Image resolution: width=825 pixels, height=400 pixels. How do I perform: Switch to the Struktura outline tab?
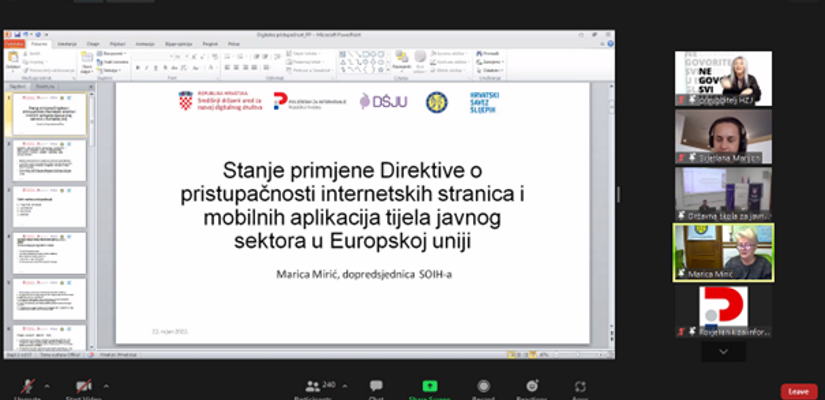pyautogui.click(x=47, y=86)
